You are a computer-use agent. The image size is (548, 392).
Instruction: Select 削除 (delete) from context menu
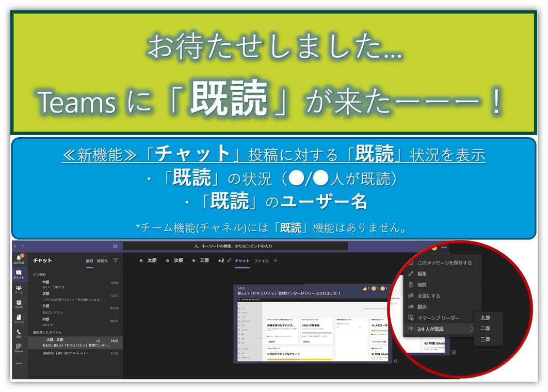click(x=422, y=285)
